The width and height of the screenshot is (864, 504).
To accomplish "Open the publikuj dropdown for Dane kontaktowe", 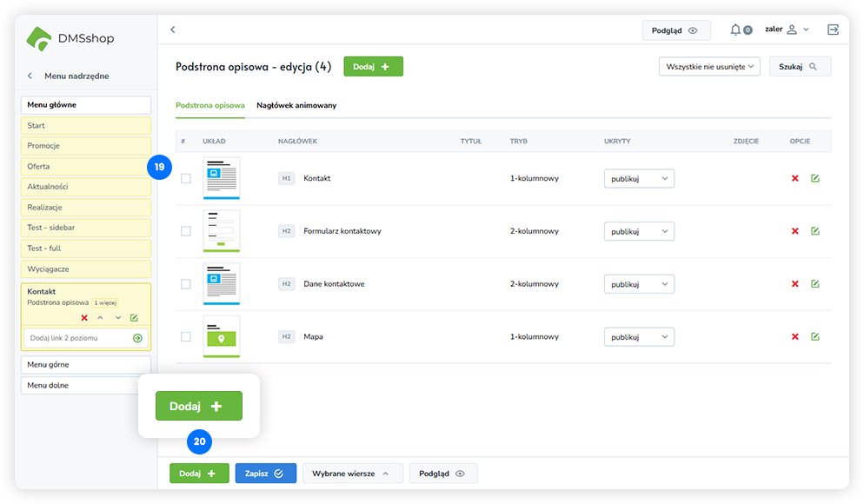I will [639, 284].
